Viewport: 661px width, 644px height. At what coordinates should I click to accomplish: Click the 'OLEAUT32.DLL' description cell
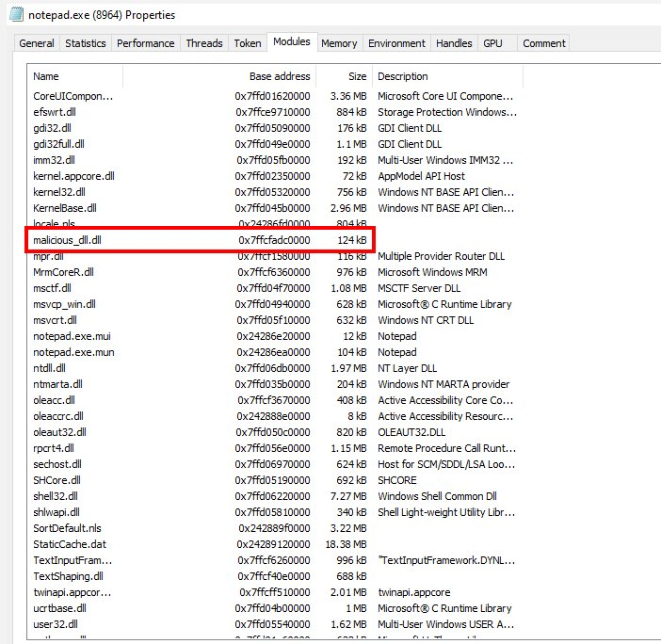(x=411, y=432)
